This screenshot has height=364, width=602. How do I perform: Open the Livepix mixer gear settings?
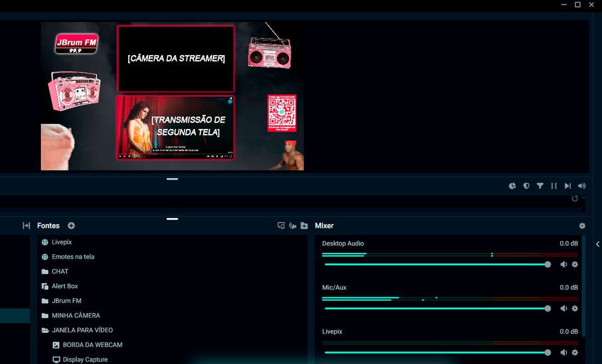coord(575,353)
